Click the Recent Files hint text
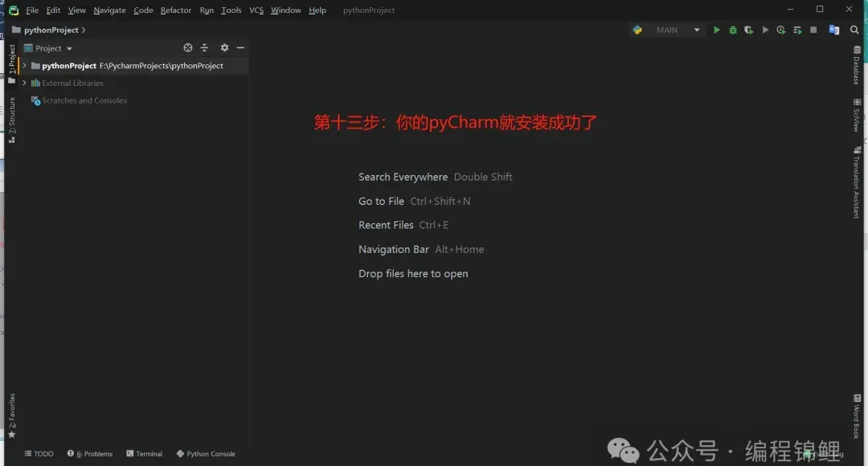Viewport: 868px width, 466px height. tap(386, 225)
